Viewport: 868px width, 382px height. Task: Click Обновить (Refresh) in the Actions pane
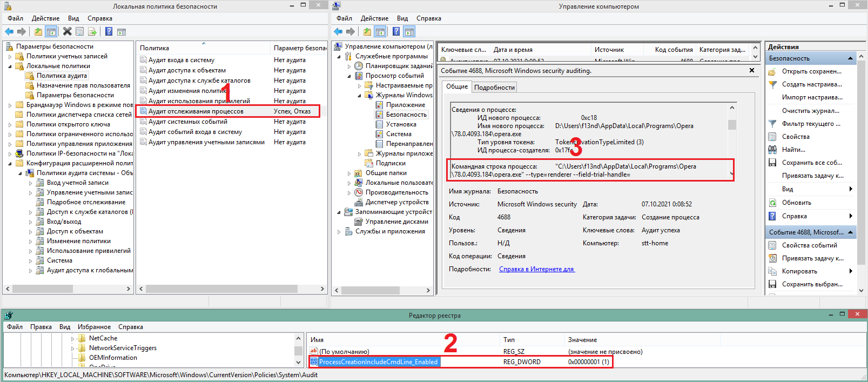pyautogui.click(x=796, y=203)
